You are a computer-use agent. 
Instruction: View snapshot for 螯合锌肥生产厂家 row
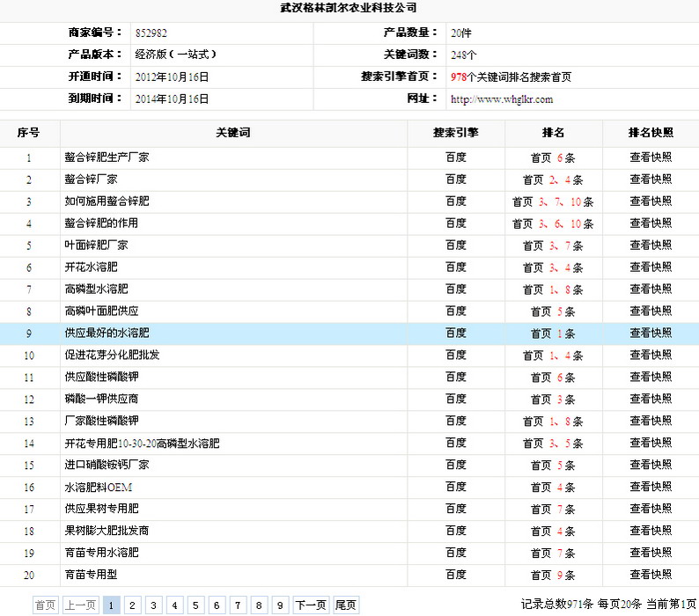coord(651,158)
